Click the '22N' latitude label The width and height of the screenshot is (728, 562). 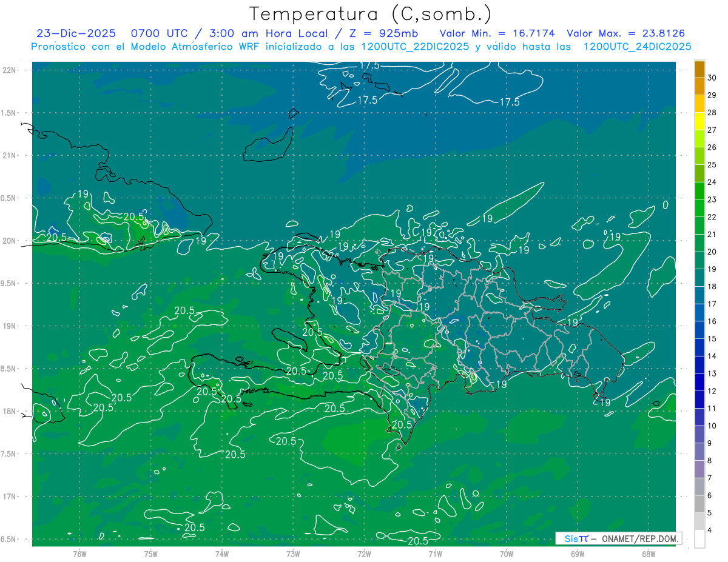click(10, 70)
